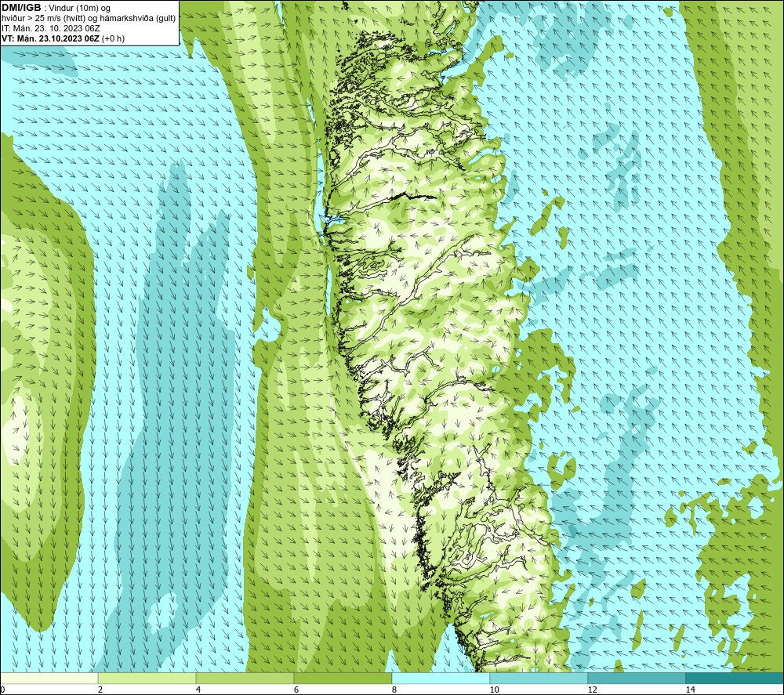The width and height of the screenshot is (784, 695).
Task: Click the legend label "12"
Action: click(x=593, y=690)
